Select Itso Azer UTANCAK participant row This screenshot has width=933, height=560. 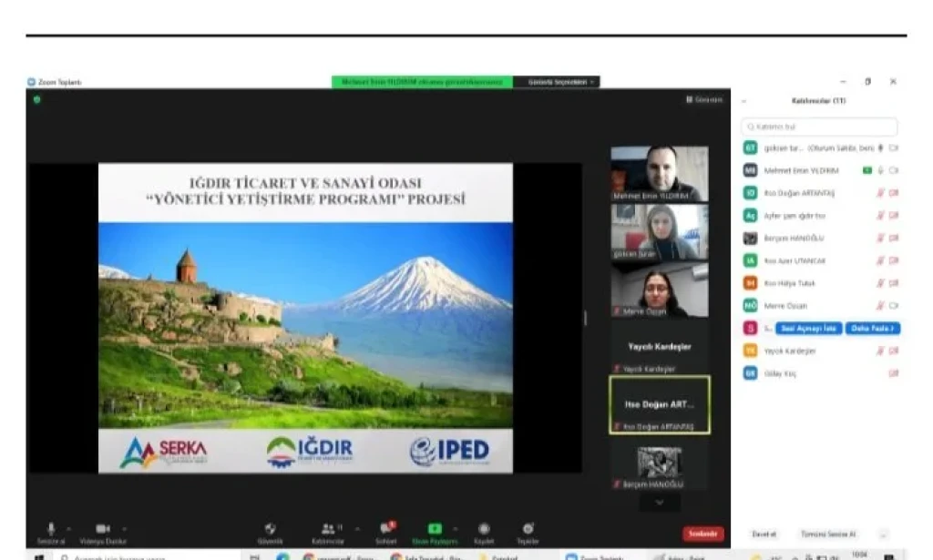point(821,261)
